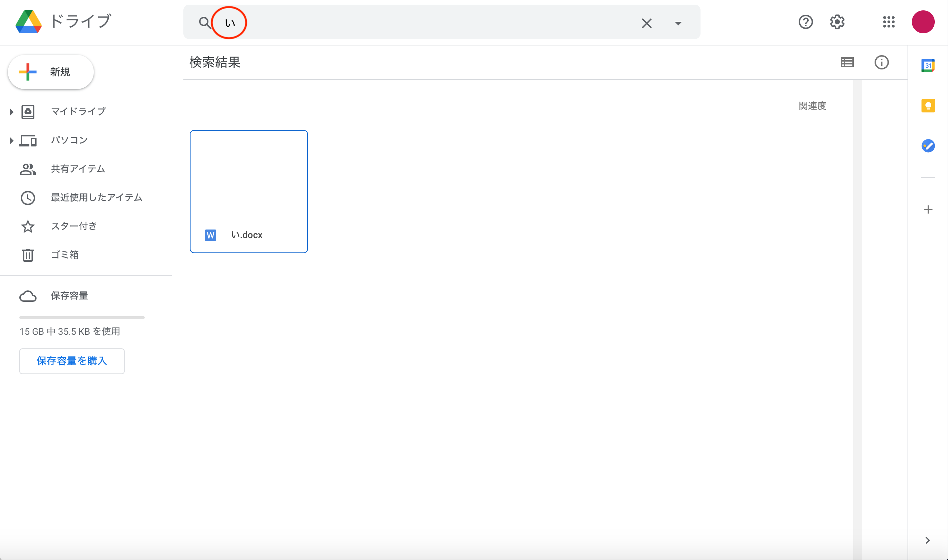Image resolution: width=948 pixels, height=560 pixels.
Task: Click the results vertical scrollbar
Action: coord(857,319)
